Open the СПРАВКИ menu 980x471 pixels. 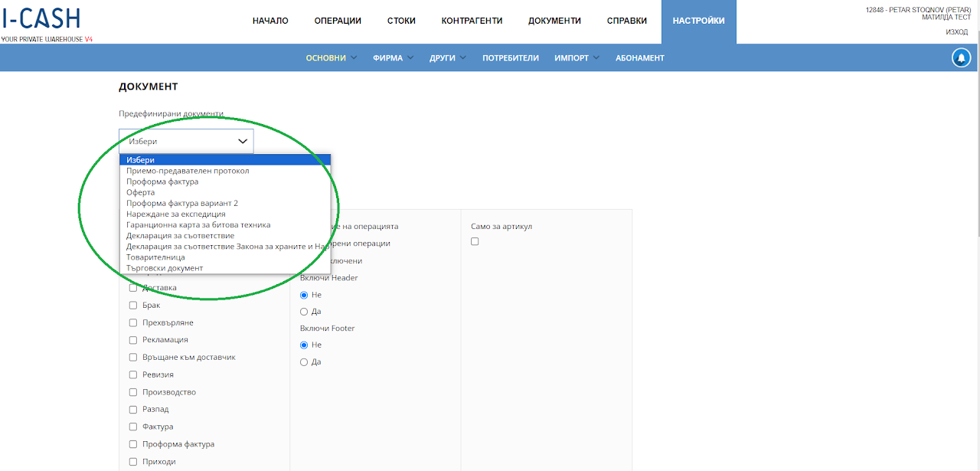[x=627, y=21]
